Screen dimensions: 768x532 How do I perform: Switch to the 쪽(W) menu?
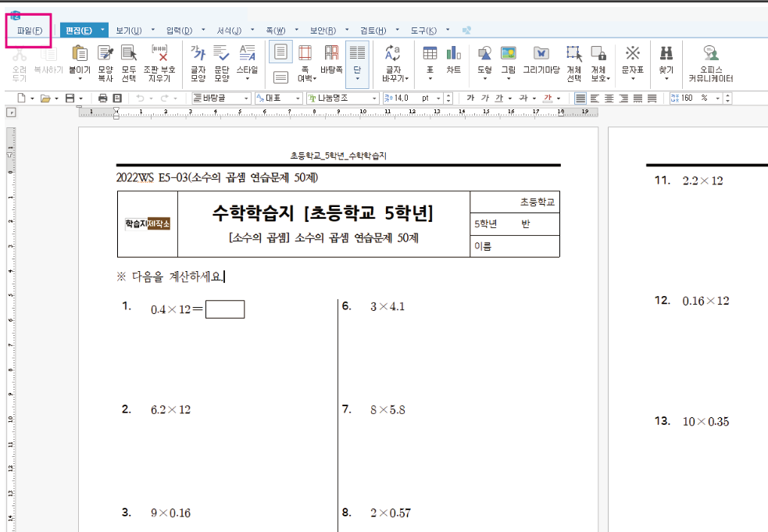276,30
